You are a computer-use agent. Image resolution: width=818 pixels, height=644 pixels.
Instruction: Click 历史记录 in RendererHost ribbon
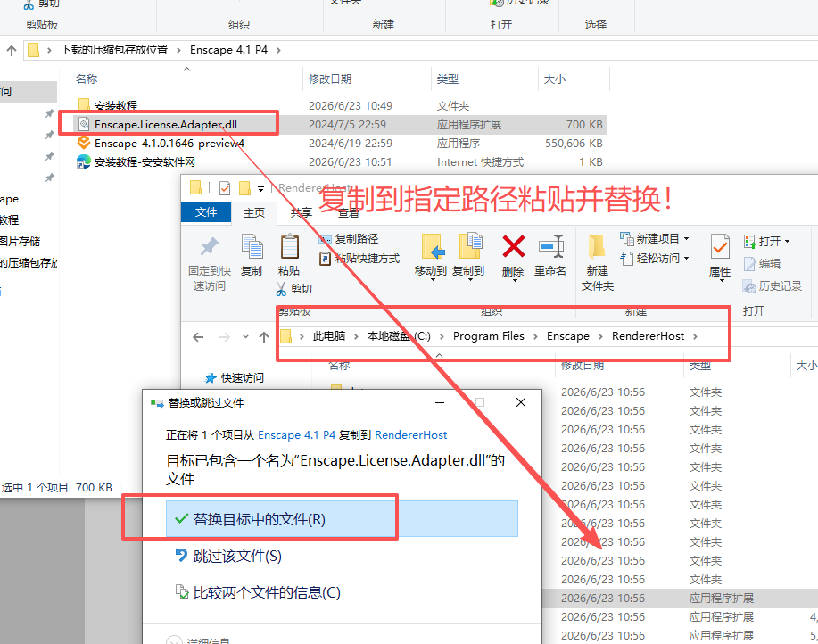coord(773,286)
